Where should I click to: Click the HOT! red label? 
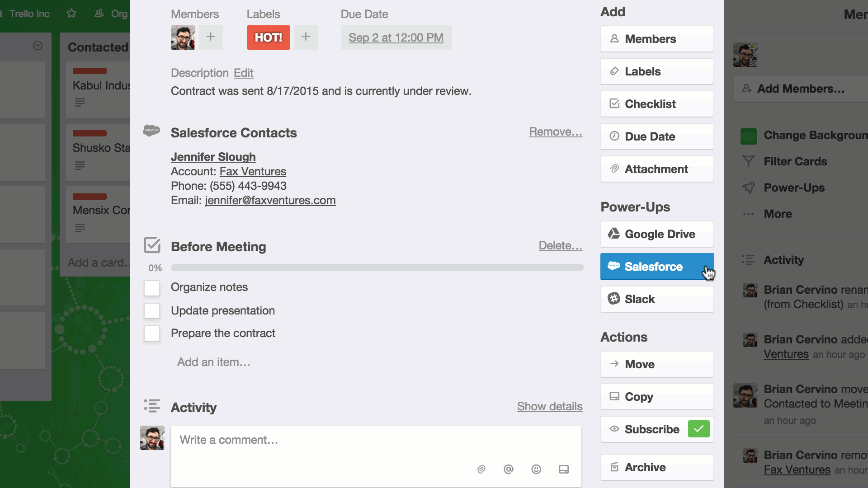[x=268, y=38]
